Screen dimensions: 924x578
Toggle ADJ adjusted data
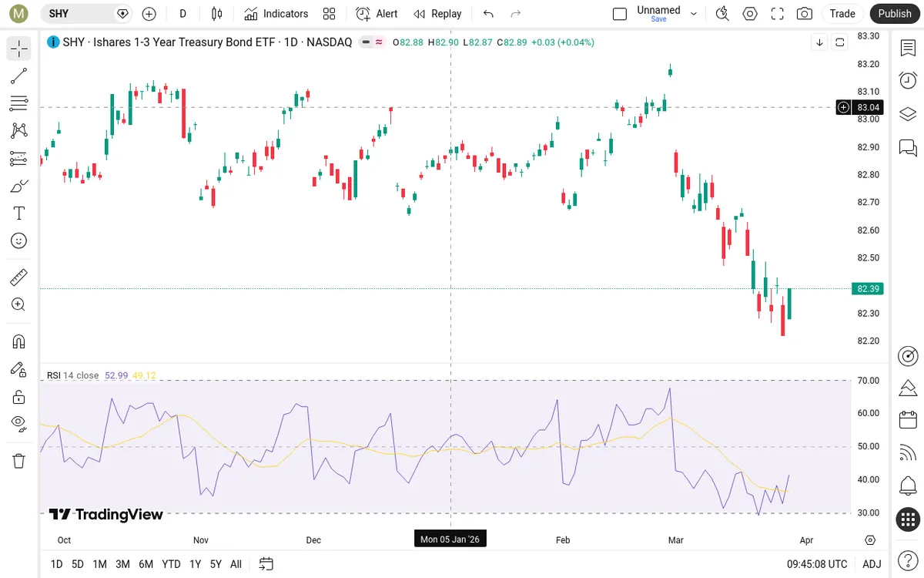pos(872,564)
